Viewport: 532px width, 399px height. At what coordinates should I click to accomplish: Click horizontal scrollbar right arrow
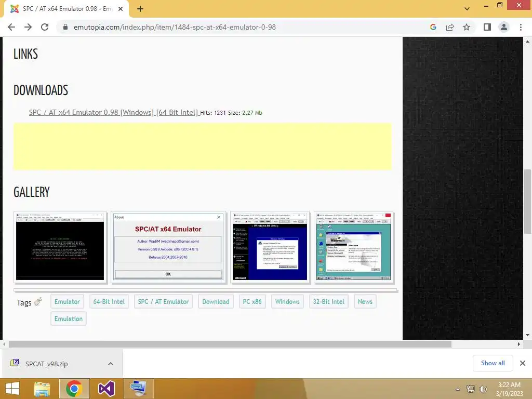519,344
